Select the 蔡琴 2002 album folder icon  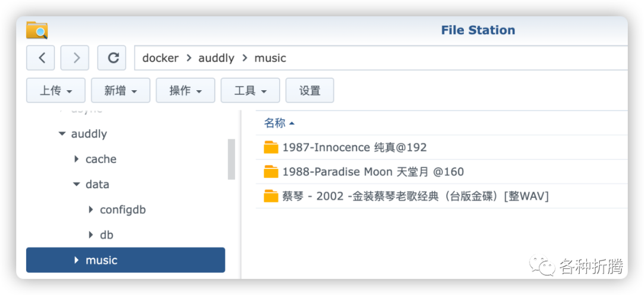(x=271, y=196)
